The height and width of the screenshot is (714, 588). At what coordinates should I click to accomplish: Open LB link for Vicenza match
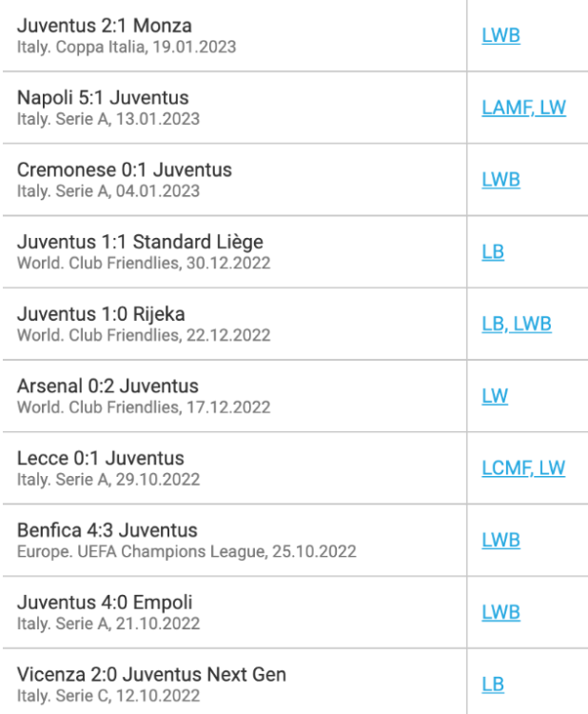[x=493, y=685]
